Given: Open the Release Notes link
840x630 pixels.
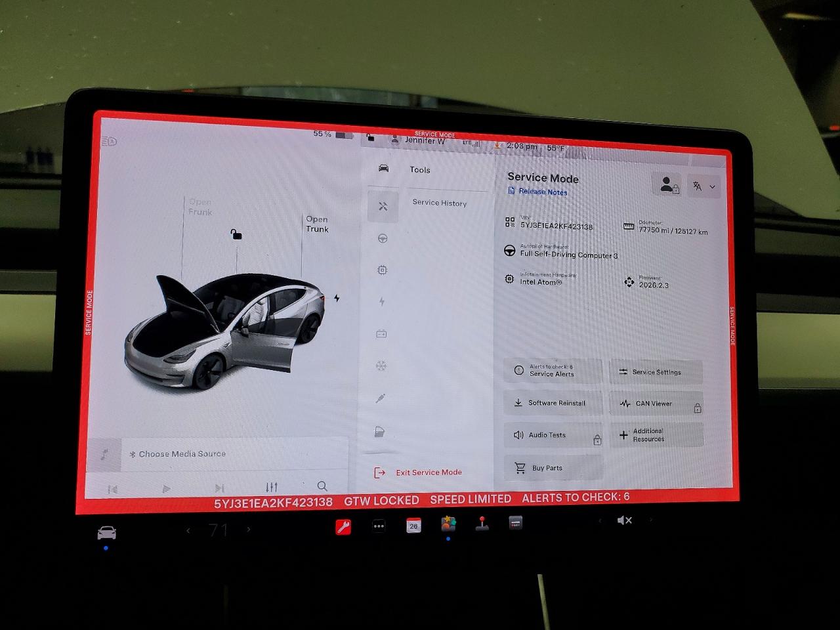Looking at the screenshot, I should coord(543,192).
